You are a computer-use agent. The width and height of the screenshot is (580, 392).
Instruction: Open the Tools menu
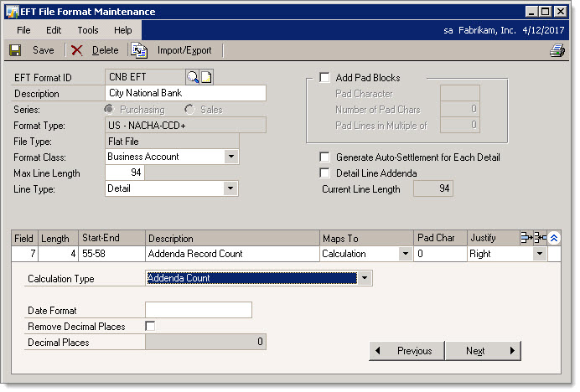pos(88,30)
